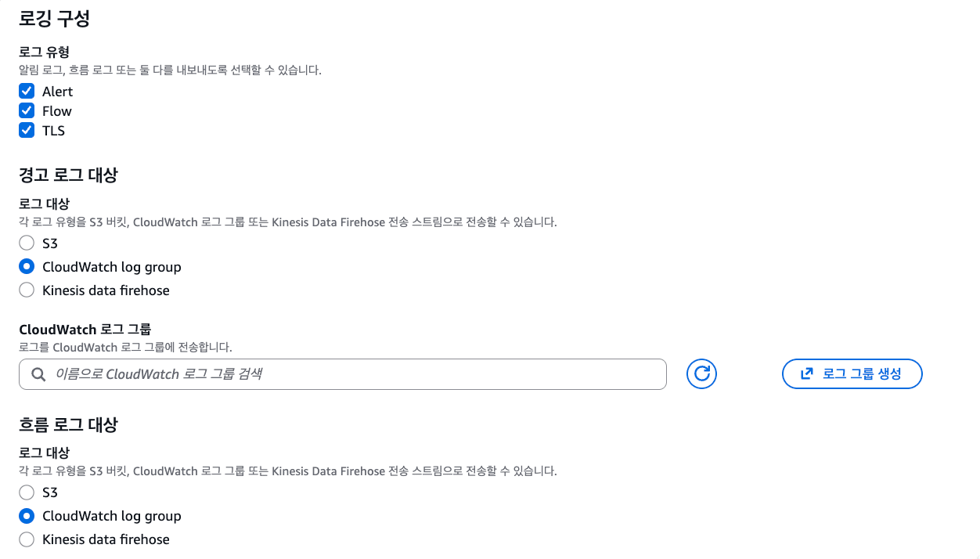
Task: Choose Kinesis data firehose radio under 흐름 로그 대상
Action: [27, 539]
